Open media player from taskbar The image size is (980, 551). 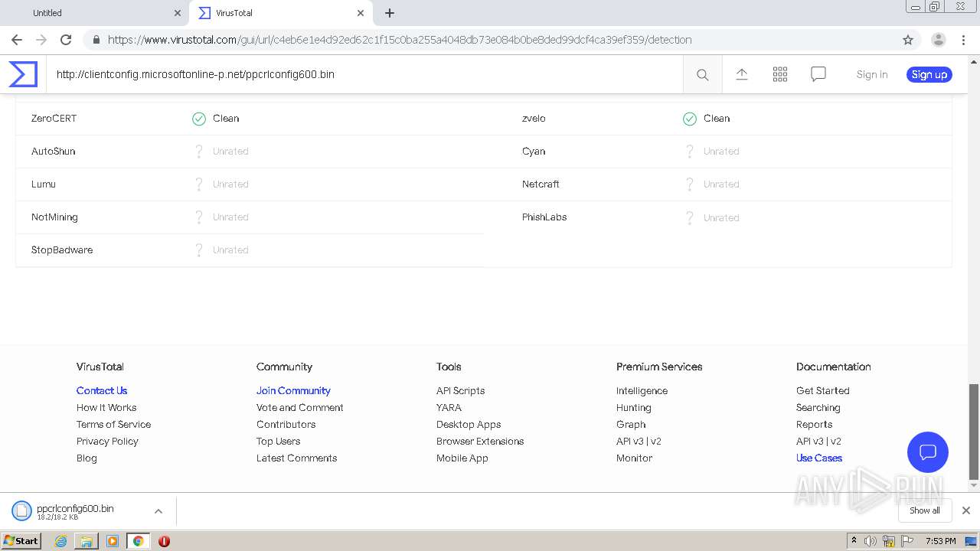[113, 541]
